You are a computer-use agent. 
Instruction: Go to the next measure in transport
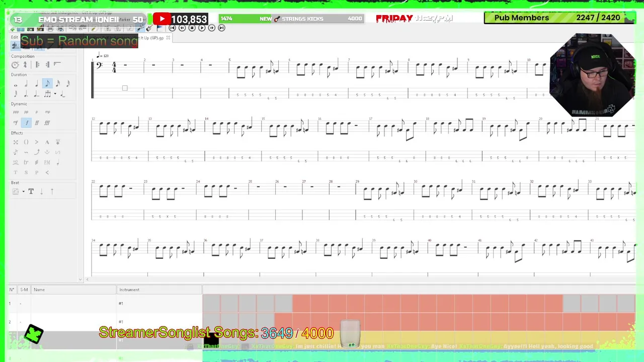(x=211, y=28)
